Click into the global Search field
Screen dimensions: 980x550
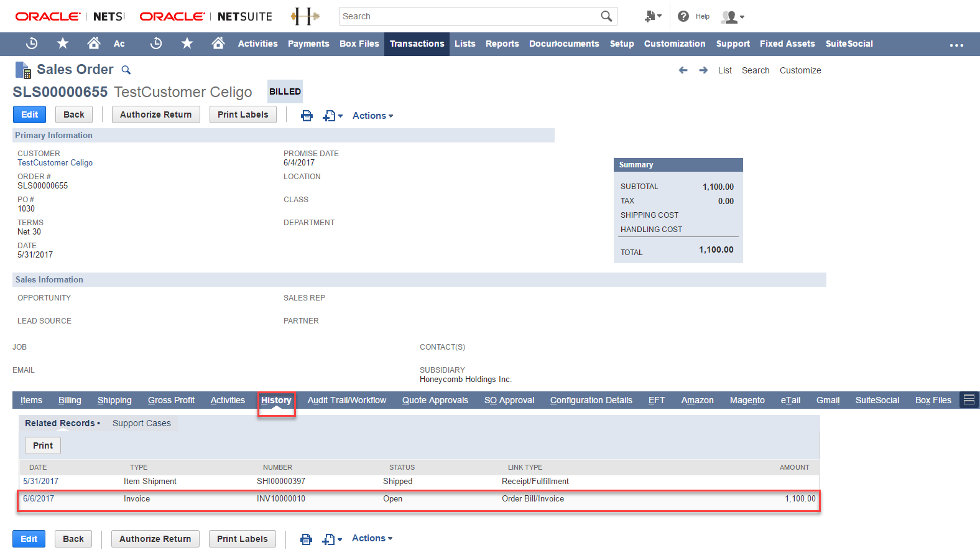[x=469, y=16]
